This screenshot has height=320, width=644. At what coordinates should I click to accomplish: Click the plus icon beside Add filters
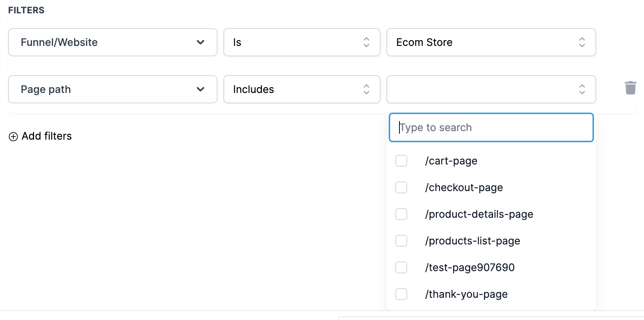pos(13,137)
